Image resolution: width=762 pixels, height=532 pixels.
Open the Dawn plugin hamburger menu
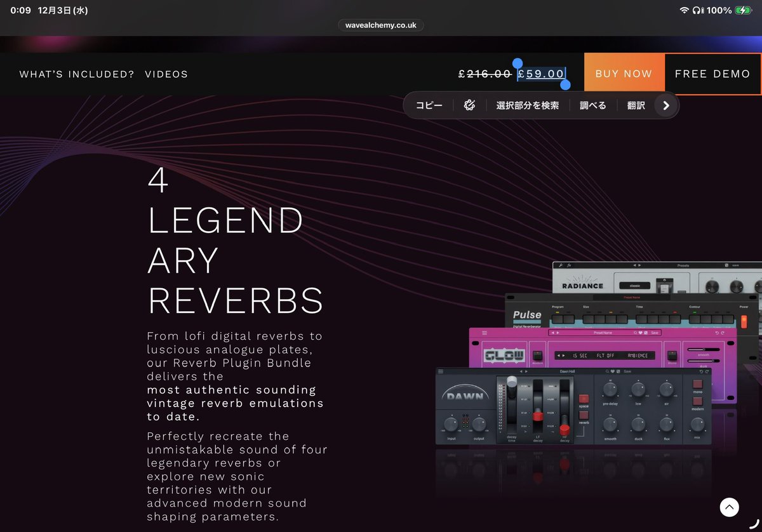point(441,371)
